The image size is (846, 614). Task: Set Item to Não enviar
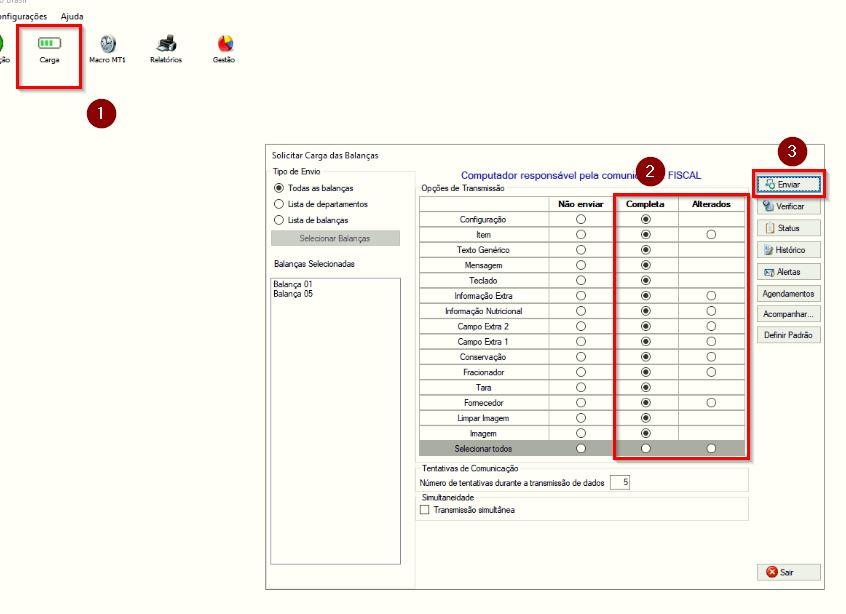pos(581,235)
